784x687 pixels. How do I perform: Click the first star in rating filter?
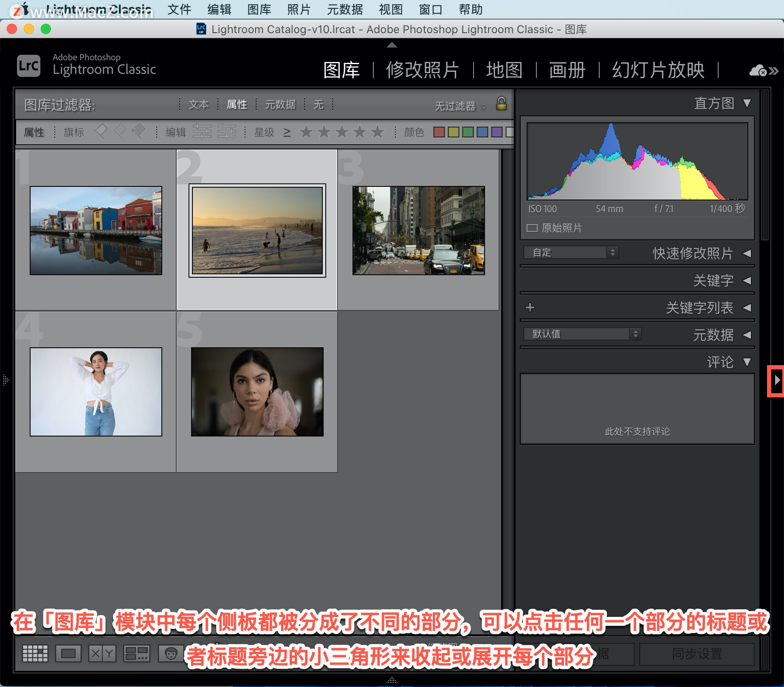click(306, 132)
